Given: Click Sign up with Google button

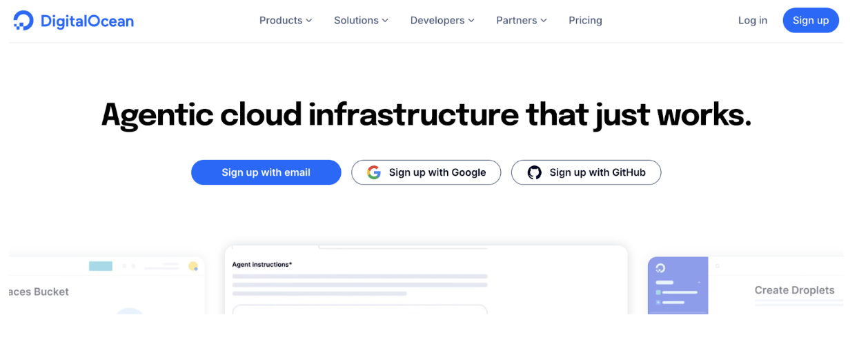Looking at the screenshot, I should click(426, 172).
